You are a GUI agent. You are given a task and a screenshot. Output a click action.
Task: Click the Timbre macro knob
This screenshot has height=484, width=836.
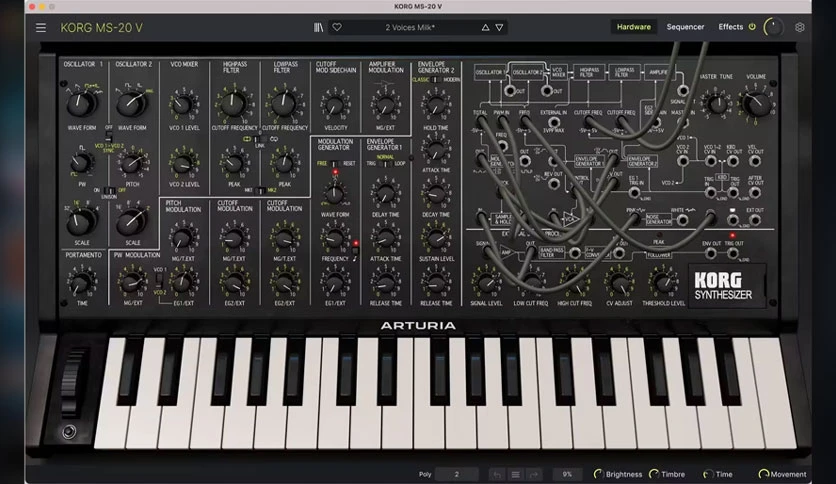tap(654, 474)
